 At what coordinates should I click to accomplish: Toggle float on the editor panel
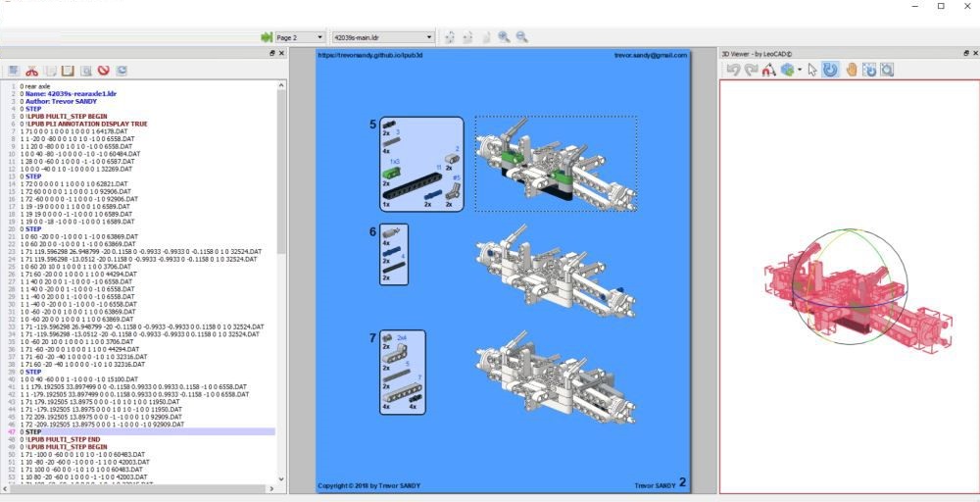pos(271,54)
